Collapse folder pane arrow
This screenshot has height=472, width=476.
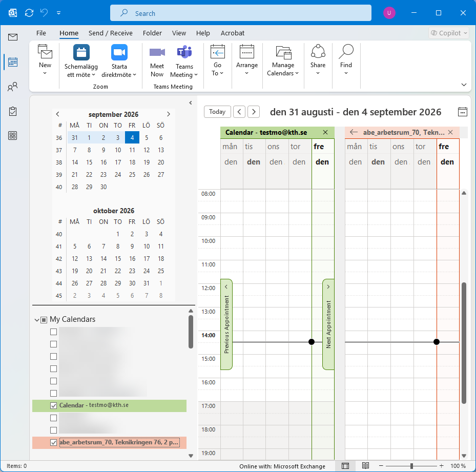click(x=190, y=102)
